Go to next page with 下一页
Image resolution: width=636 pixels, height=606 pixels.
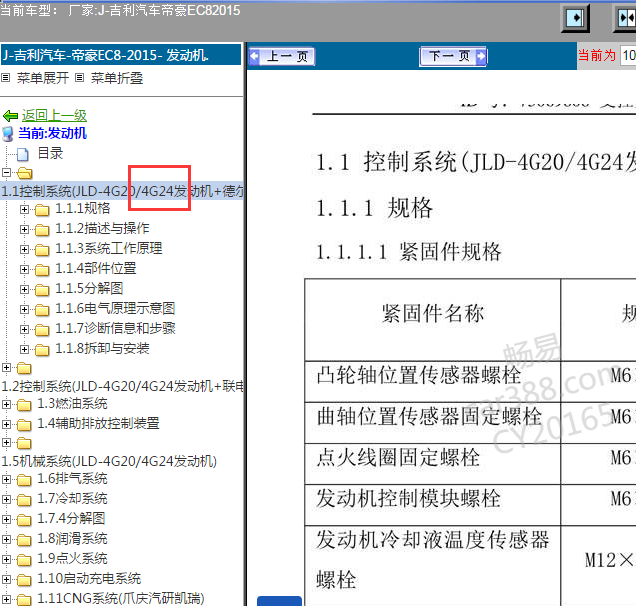coord(453,56)
